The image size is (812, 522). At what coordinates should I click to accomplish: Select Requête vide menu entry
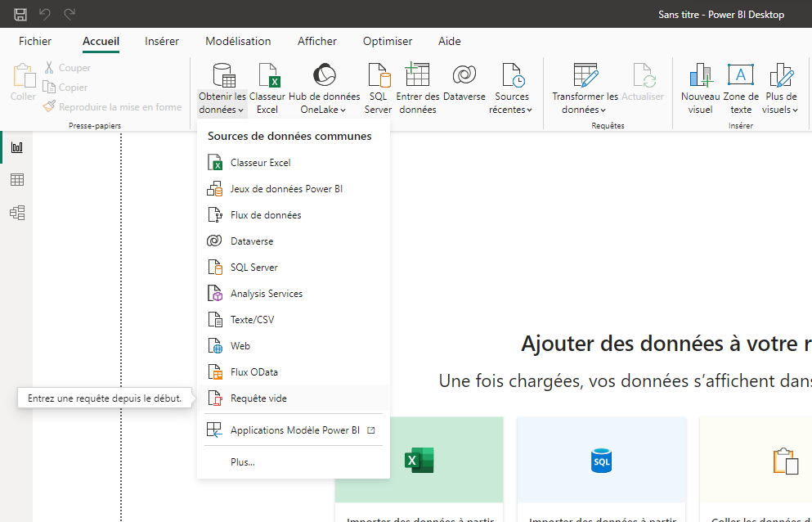(x=294, y=398)
